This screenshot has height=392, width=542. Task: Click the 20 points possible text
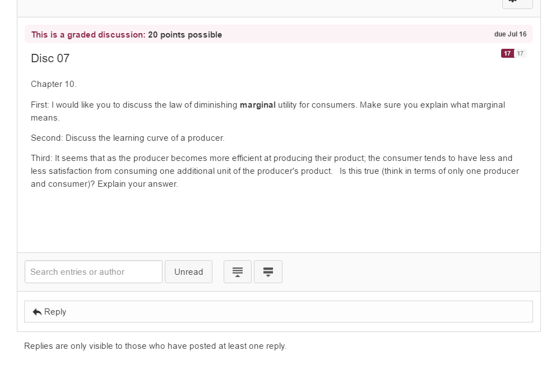[x=185, y=35]
